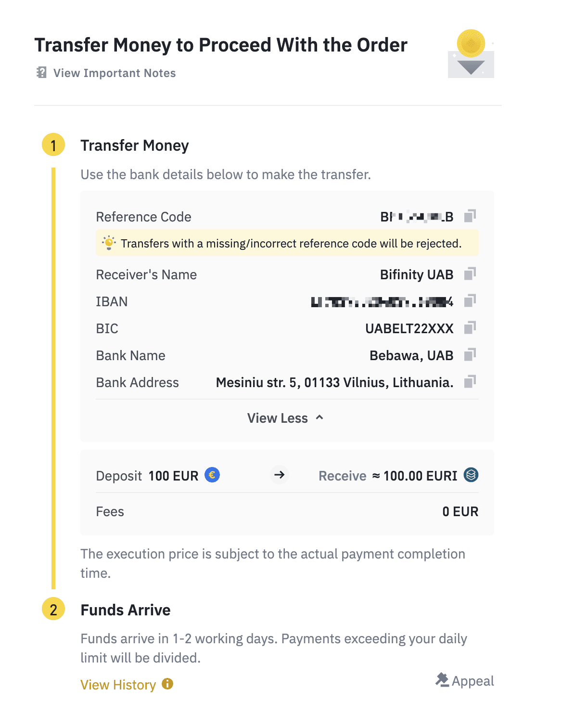Copy the Receiver's Name Bifinity UAB
562x728 pixels.
tap(470, 274)
